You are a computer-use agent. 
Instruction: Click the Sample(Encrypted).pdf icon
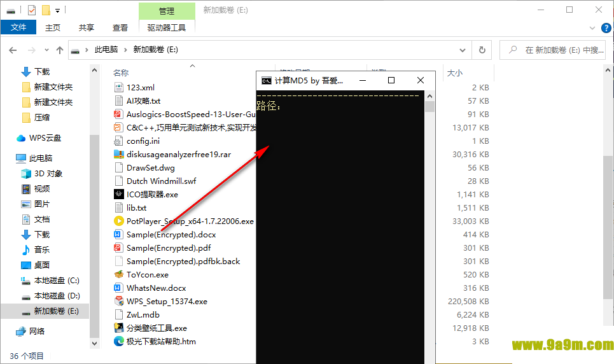pos(118,248)
